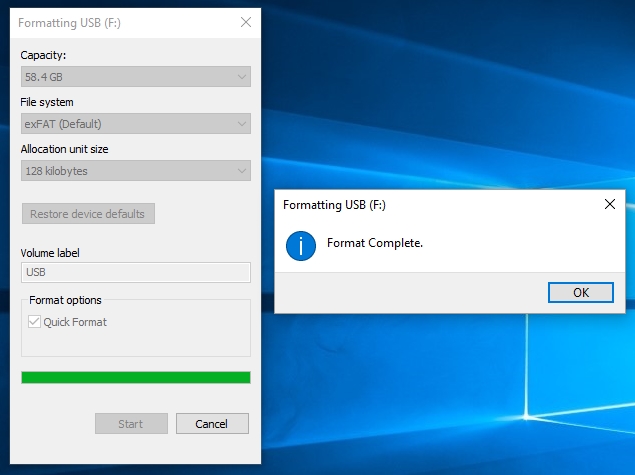
Task: Click Restore device defaults button
Action: pos(88,213)
